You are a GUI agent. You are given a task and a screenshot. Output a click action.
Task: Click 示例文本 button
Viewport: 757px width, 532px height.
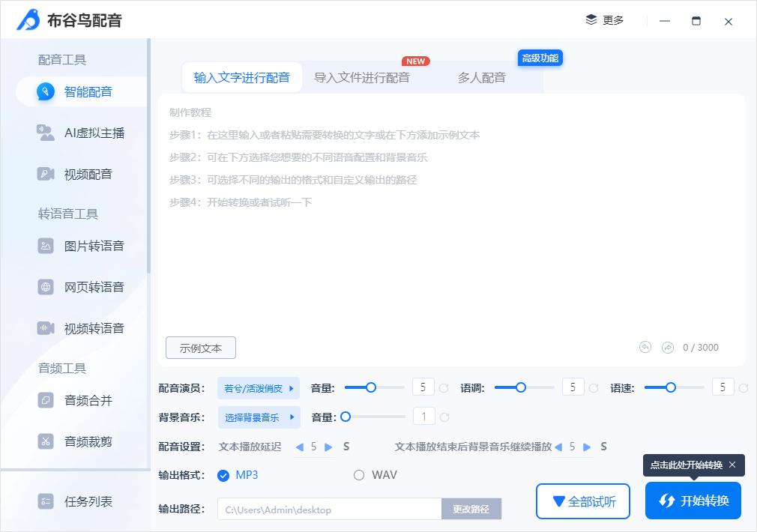(x=201, y=348)
